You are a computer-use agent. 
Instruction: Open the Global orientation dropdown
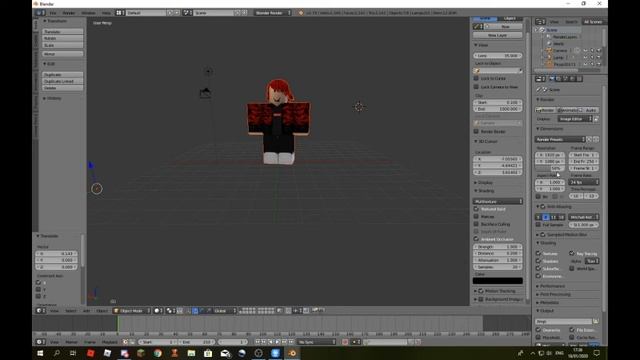click(223, 311)
